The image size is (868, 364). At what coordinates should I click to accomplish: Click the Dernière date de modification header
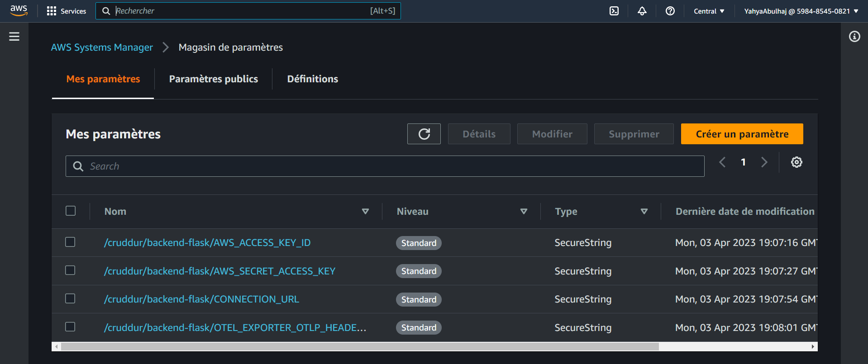click(745, 212)
